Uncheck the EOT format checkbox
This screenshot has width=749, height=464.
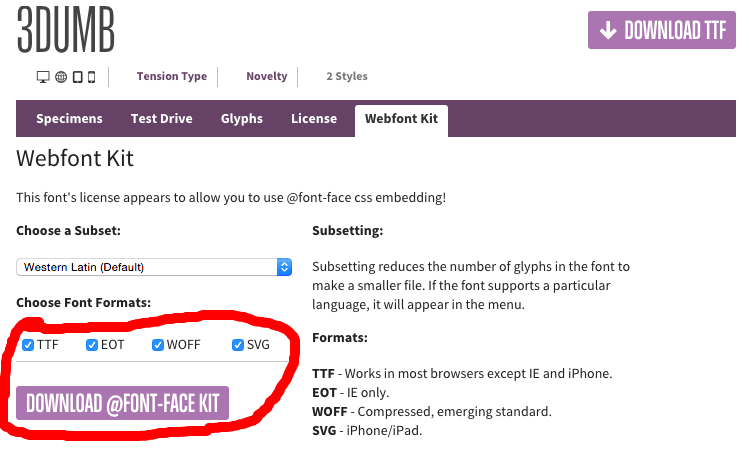[x=92, y=345]
